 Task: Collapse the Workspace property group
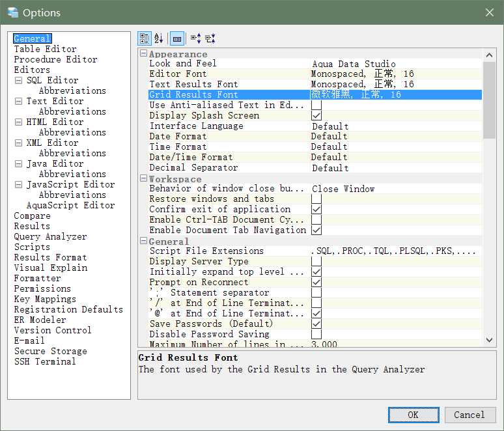coord(143,178)
